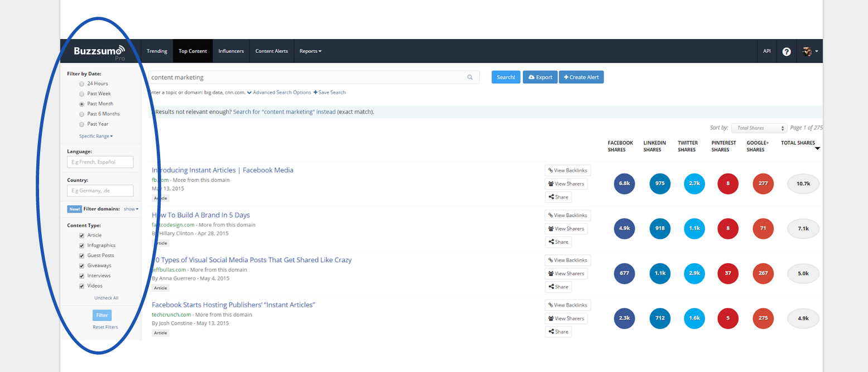868x372 pixels.
Task: View Twitter shares 2.7k bubble
Action: [x=695, y=183]
